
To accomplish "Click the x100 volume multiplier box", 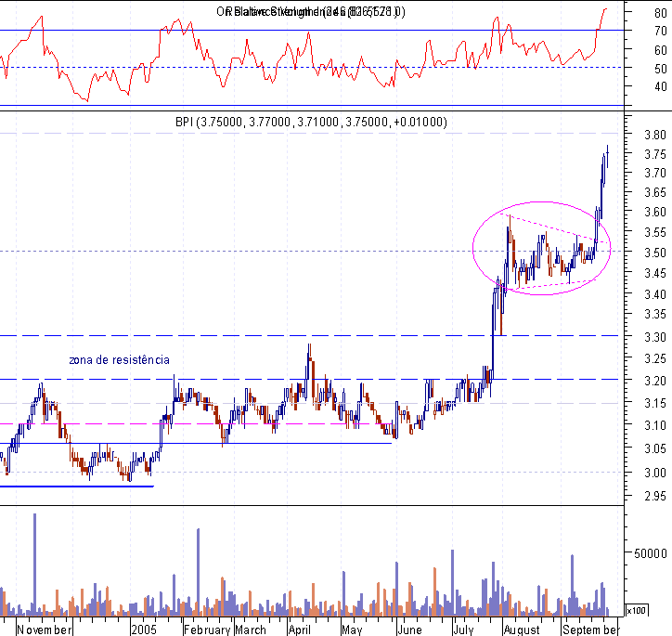I will 637,610.
